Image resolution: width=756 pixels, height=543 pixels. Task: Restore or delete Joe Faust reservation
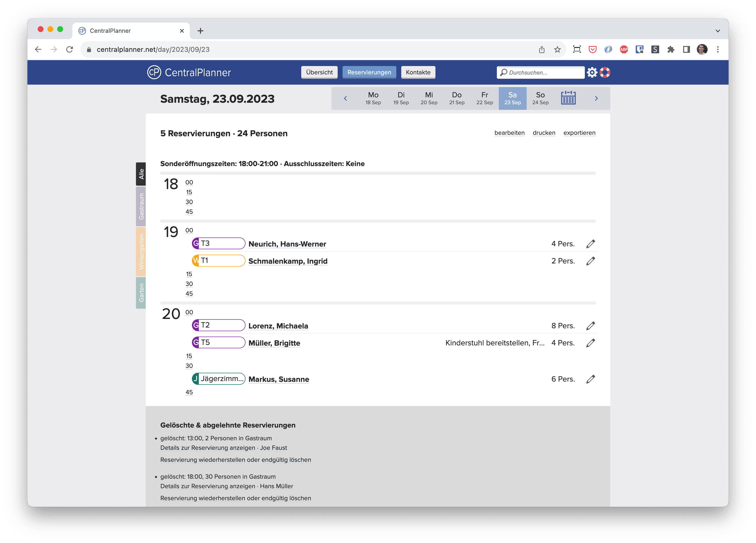(x=235, y=460)
